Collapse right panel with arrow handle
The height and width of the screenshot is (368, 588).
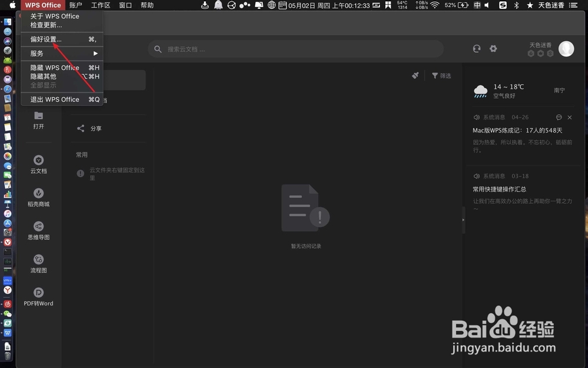(x=463, y=220)
